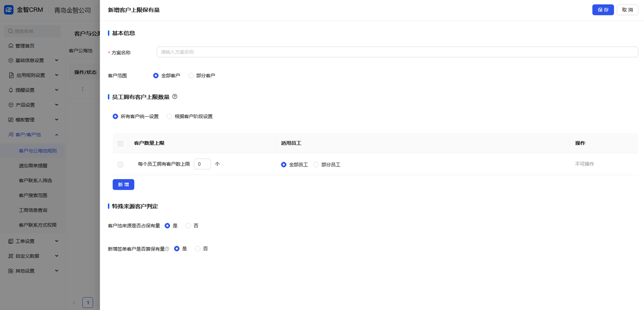Click the bell icon beside 提醒设置
Screen dimensions: 644x310
pyautogui.click(x=11, y=90)
